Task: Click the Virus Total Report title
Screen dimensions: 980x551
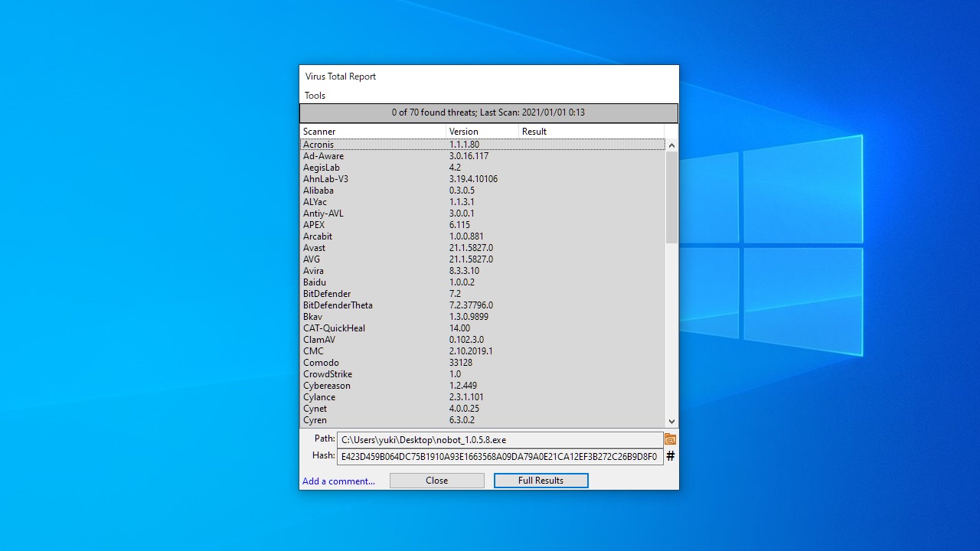Action: [x=341, y=77]
